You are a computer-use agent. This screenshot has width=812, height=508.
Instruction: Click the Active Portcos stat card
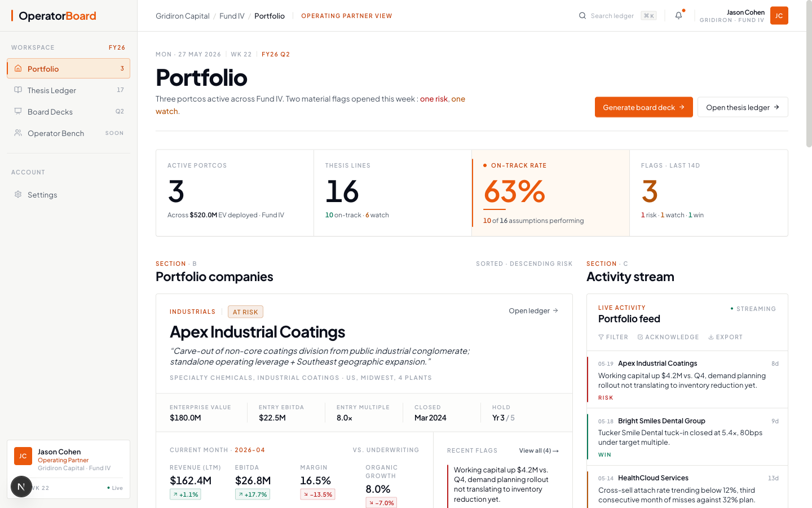point(235,192)
